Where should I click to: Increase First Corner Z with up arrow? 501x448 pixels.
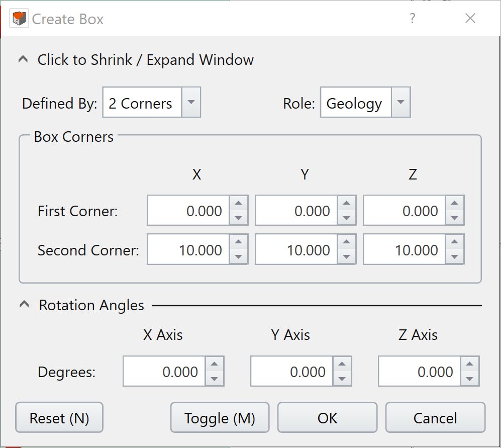[454, 203]
